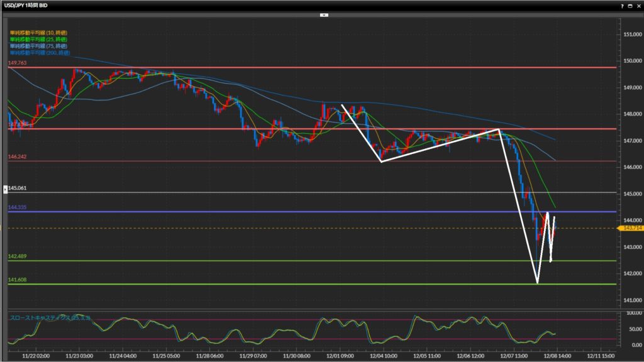
Task: Select the red 149.763 horizontal line
Action: click(x=314, y=67)
